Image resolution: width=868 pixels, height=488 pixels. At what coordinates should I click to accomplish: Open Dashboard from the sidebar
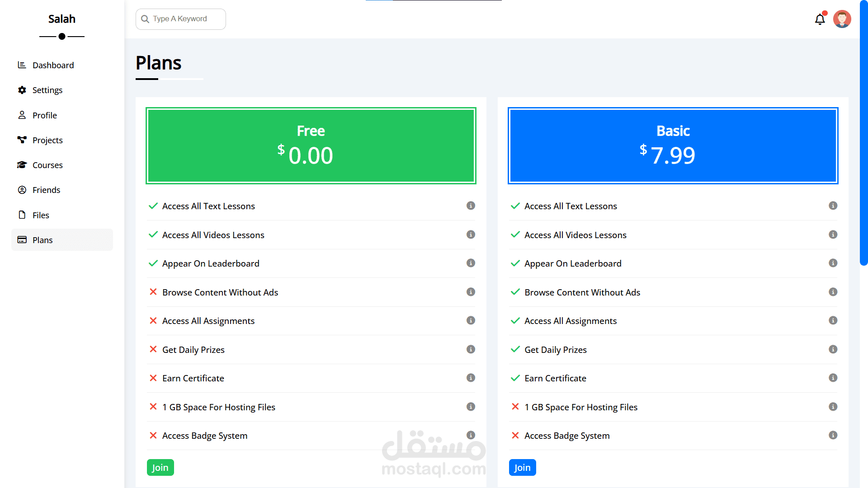53,65
